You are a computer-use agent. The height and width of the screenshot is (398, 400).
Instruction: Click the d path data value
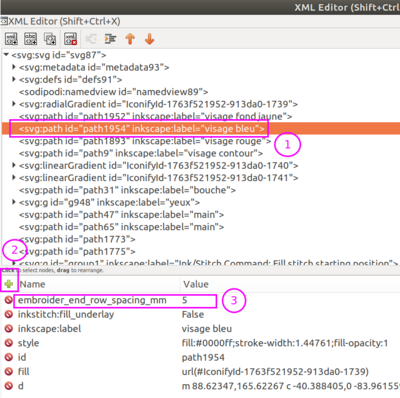[x=291, y=386]
